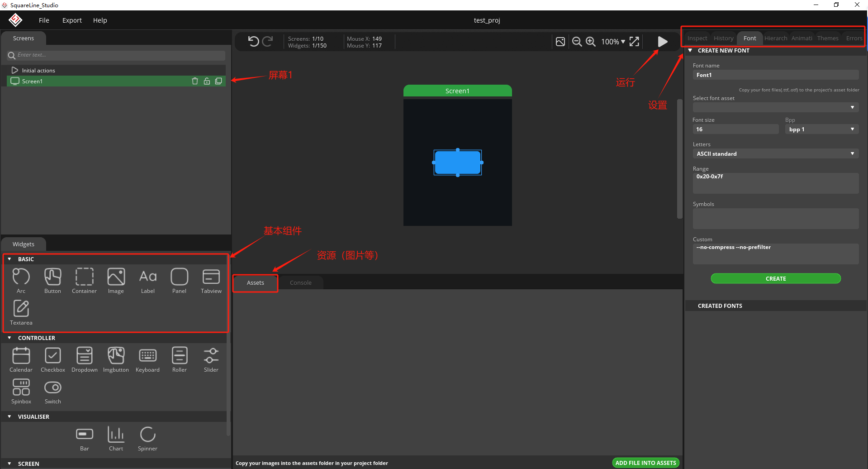Click ADD FILE INTO ASSETS button
Image resolution: width=868 pixels, height=469 pixels.
(645, 463)
